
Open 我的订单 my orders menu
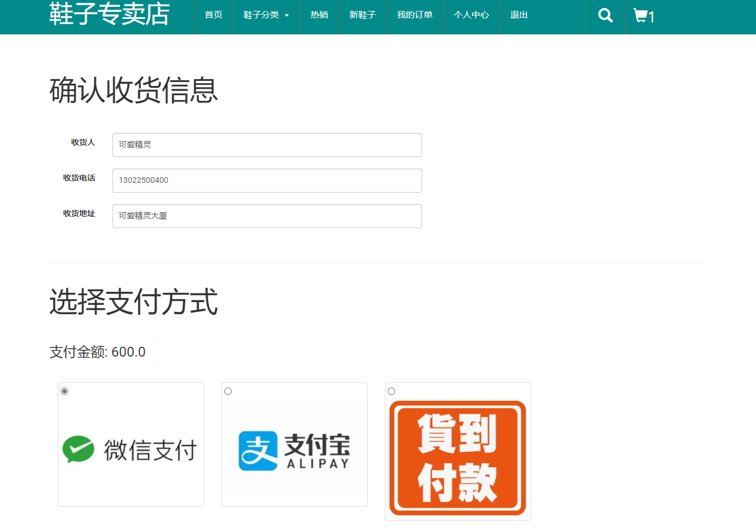pos(414,15)
